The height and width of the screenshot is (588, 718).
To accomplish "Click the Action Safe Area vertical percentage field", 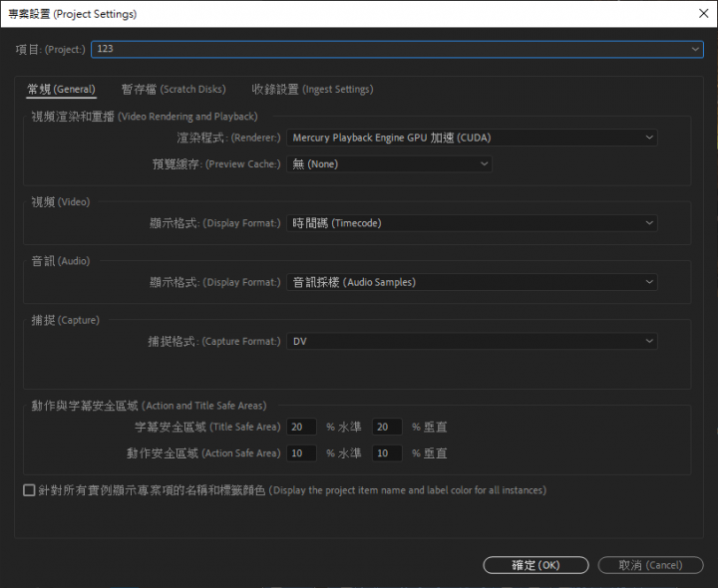I will coord(387,453).
